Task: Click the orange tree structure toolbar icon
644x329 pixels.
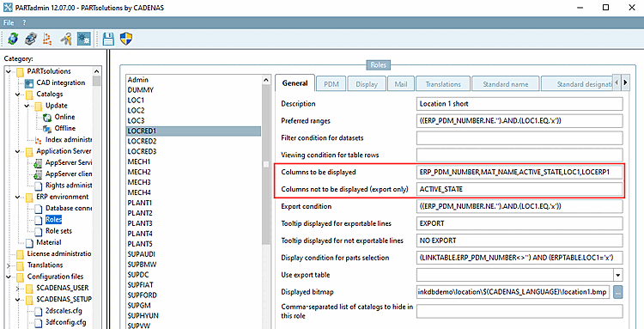Action: tap(48, 39)
